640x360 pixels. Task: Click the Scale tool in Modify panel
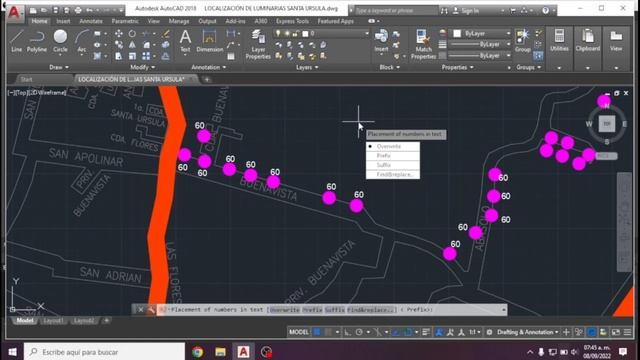tap(132, 56)
